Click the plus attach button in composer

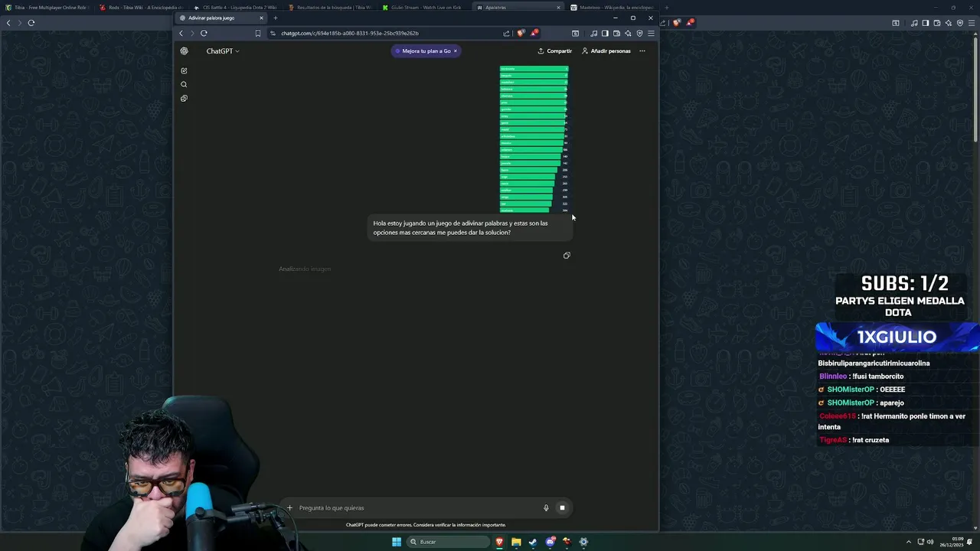289,508
